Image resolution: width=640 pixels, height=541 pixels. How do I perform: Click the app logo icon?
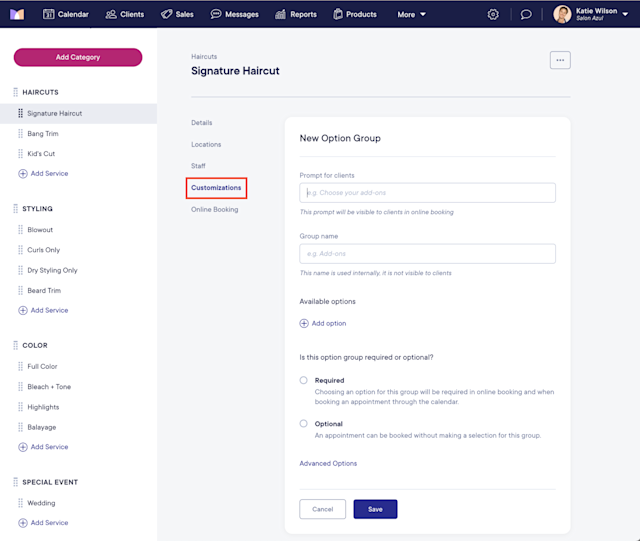17,14
